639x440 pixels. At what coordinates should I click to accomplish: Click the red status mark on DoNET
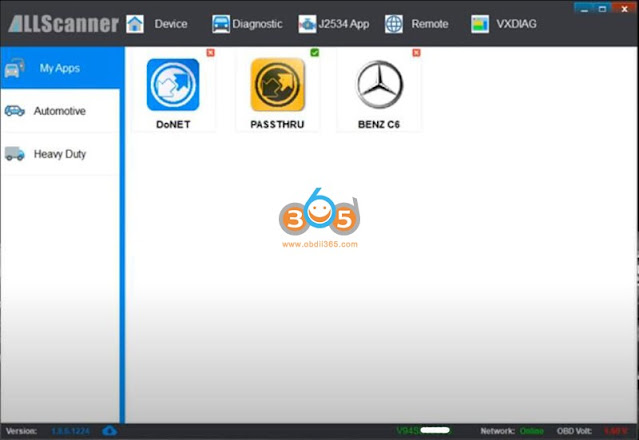[210, 53]
